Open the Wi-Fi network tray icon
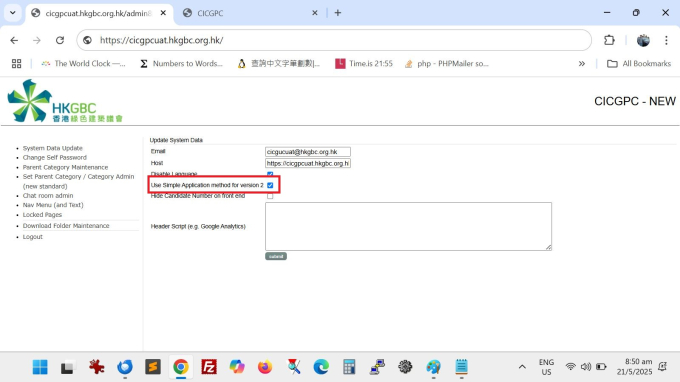The height and width of the screenshot is (382, 680). (571, 367)
